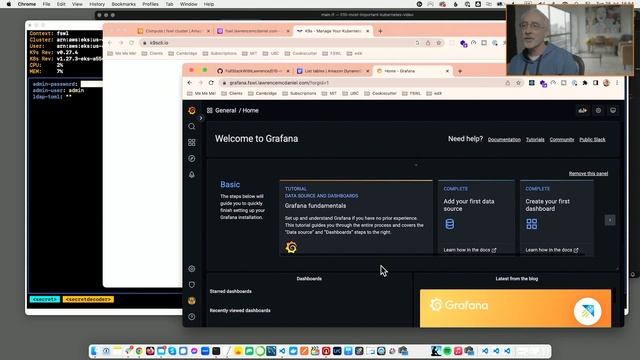Collapse the welcome panel row chevron
Image resolution: width=640 pixels, height=360 pixels.
click(416, 165)
